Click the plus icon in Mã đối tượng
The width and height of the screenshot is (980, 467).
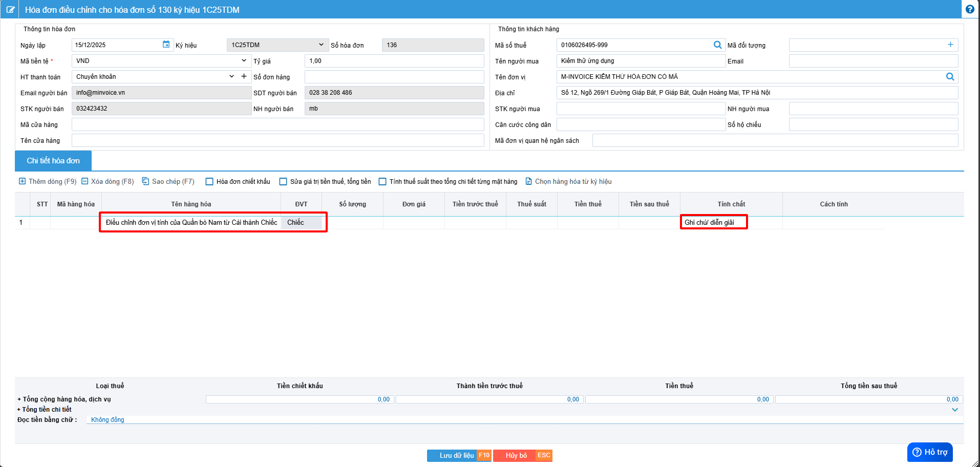(950, 45)
